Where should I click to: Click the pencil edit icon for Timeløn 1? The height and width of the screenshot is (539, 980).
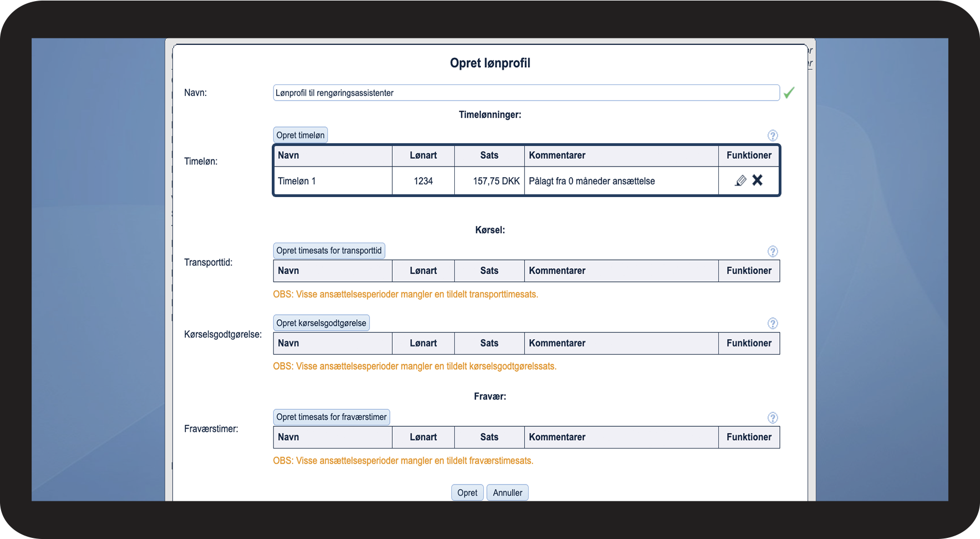740,180
